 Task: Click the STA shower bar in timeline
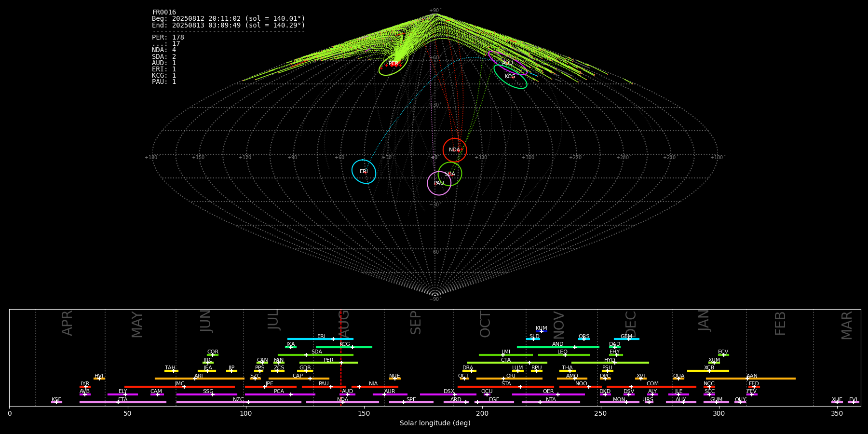click(506, 386)
